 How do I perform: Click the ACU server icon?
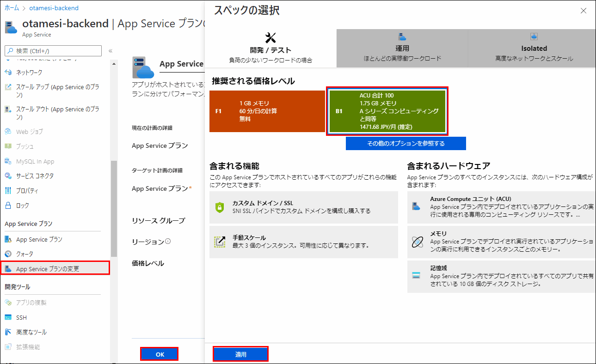click(416, 207)
